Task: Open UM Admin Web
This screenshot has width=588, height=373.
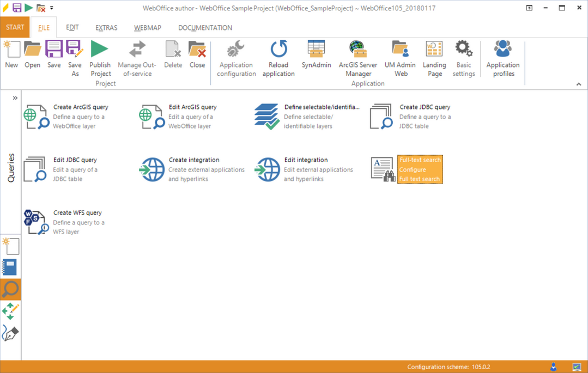Action: point(401,50)
